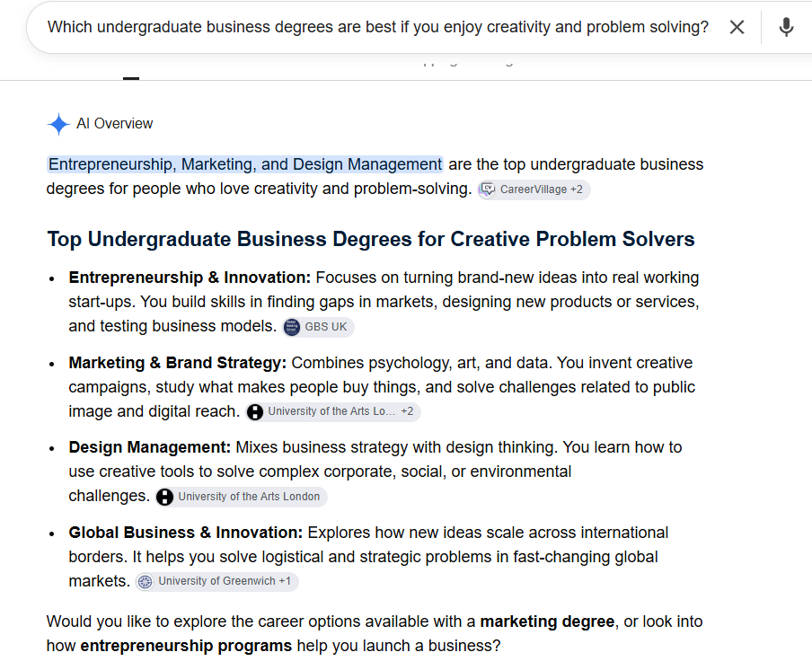Click the CareerVillage source icon
This screenshot has width=812, height=670.
pos(488,190)
